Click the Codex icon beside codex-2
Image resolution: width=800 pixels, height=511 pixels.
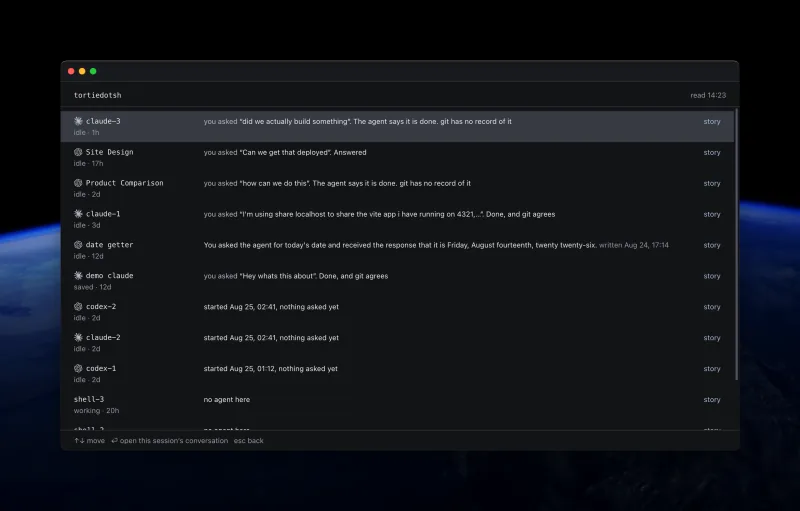pyautogui.click(x=78, y=306)
